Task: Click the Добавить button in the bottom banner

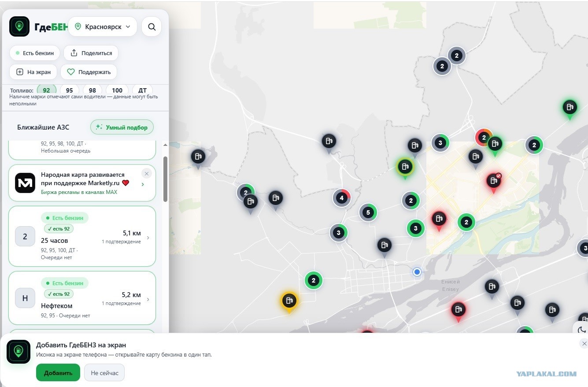Action: tap(58, 372)
